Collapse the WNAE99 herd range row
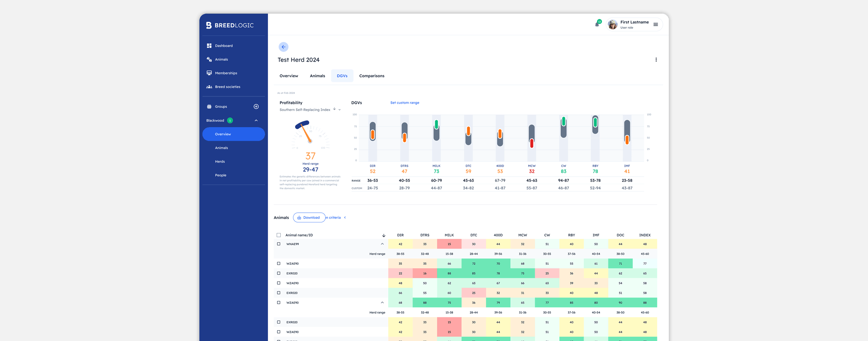This screenshot has height=341, width=868. 382,244
